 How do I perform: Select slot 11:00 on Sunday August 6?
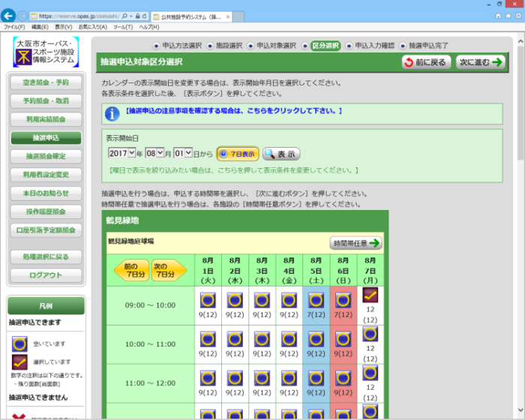(343, 378)
